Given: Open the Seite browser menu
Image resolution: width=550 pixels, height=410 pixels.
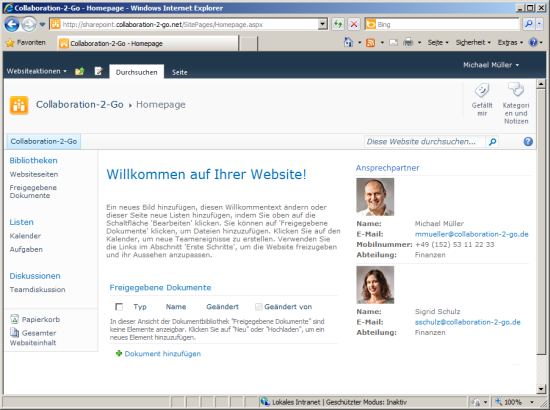Looking at the screenshot, I should pos(438,42).
